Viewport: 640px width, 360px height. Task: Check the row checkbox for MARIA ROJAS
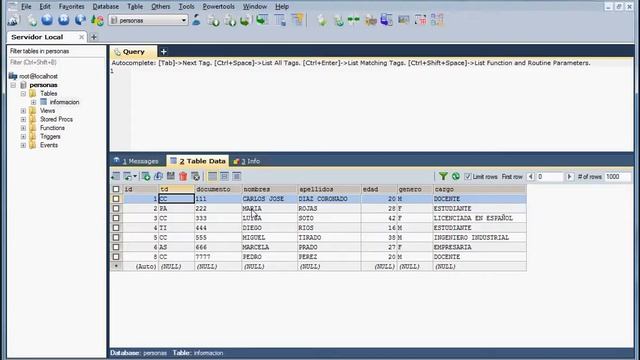point(116,209)
